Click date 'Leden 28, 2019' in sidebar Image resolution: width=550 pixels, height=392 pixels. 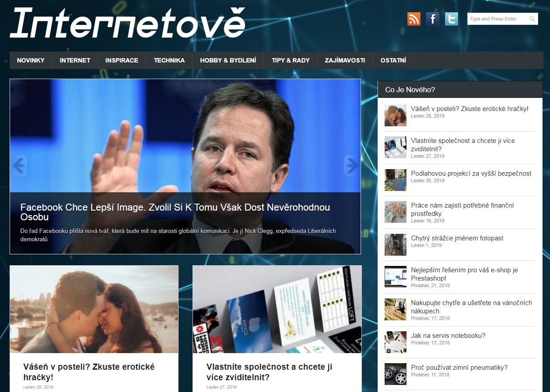pyautogui.click(x=427, y=116)
